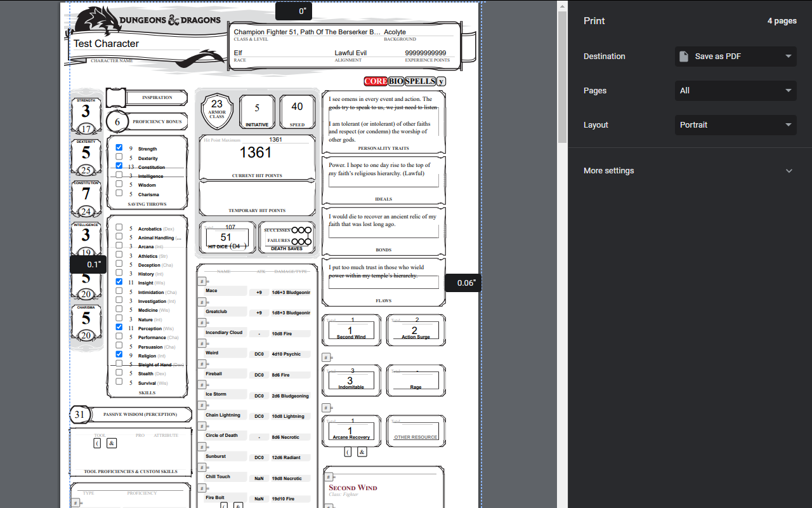Click the "#" icon next to Chill Touch

point(202,467)
